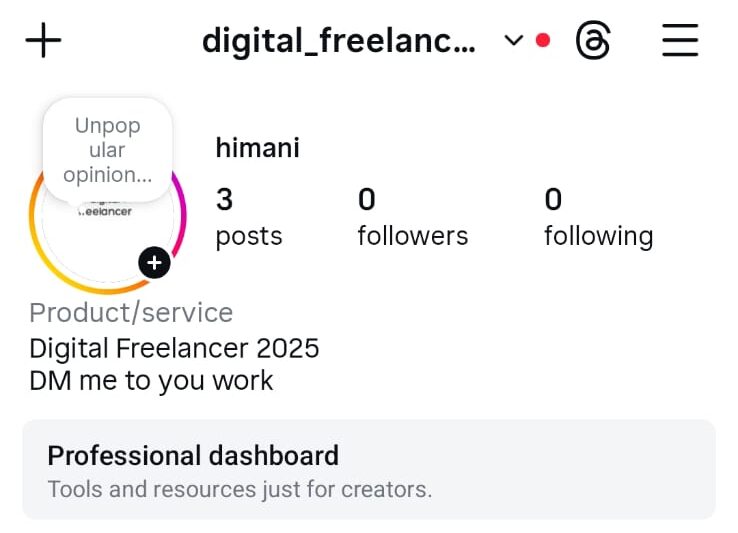Tap the plus create icon at top
This screenshot has height=533, width=738.
43,41
